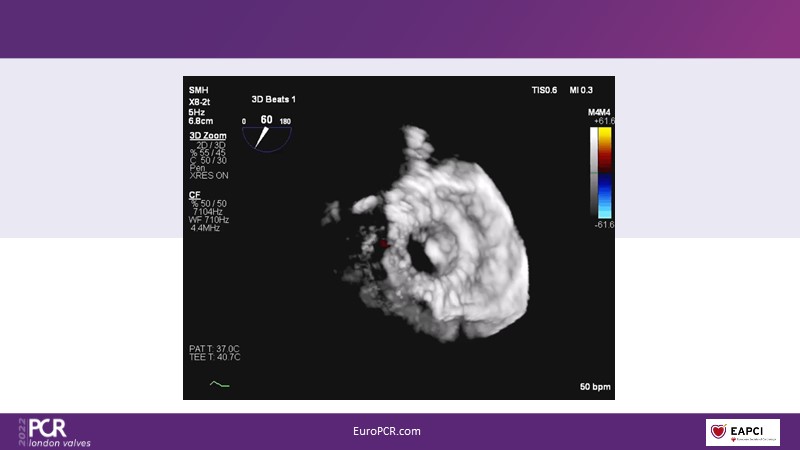Click the 50 bpm heart rate readout
Viewport: 800px width, 450px height.
[x=594, y=386]
